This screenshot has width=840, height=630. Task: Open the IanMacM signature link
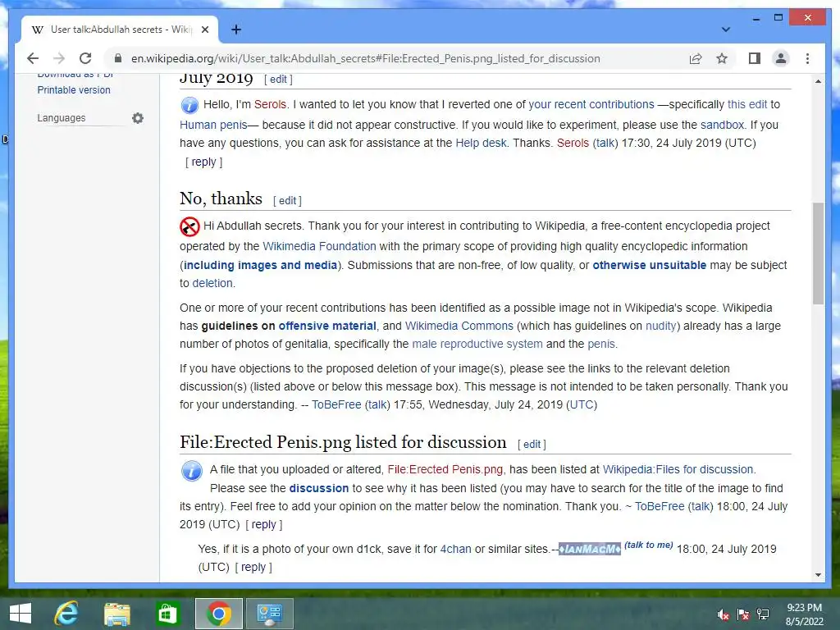[590, 549]
